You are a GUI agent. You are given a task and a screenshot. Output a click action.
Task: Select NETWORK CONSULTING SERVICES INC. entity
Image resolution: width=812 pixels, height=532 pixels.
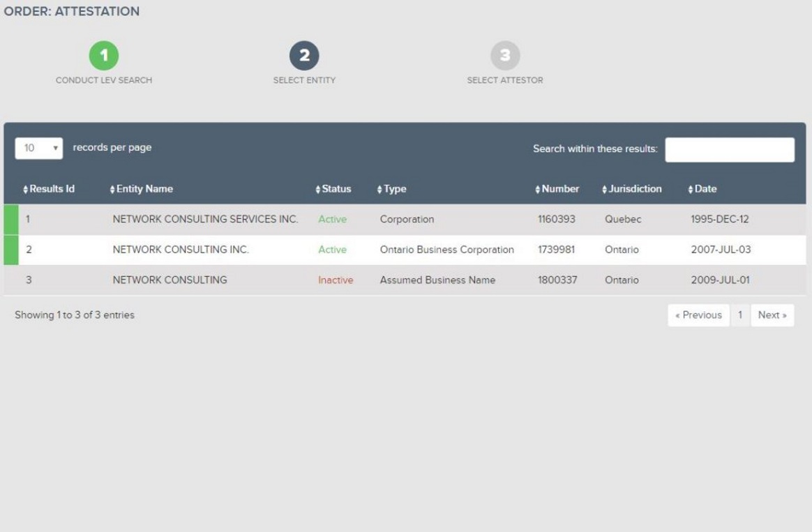205,219
